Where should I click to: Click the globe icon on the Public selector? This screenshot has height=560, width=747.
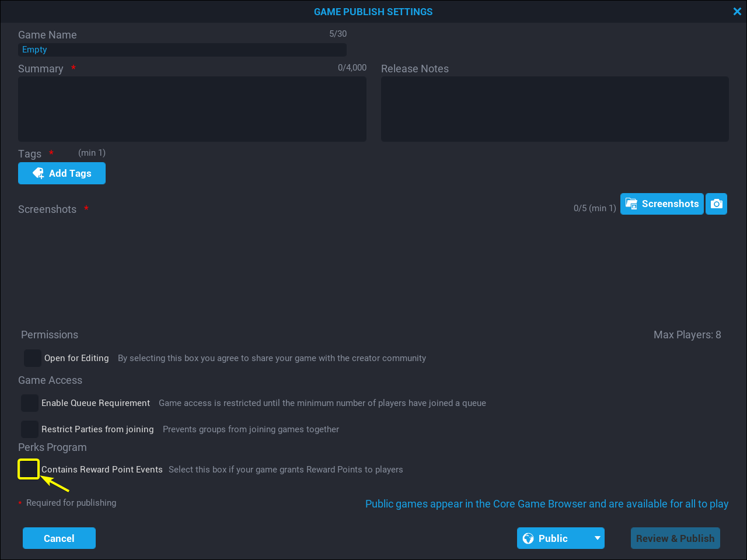point(529,538)
